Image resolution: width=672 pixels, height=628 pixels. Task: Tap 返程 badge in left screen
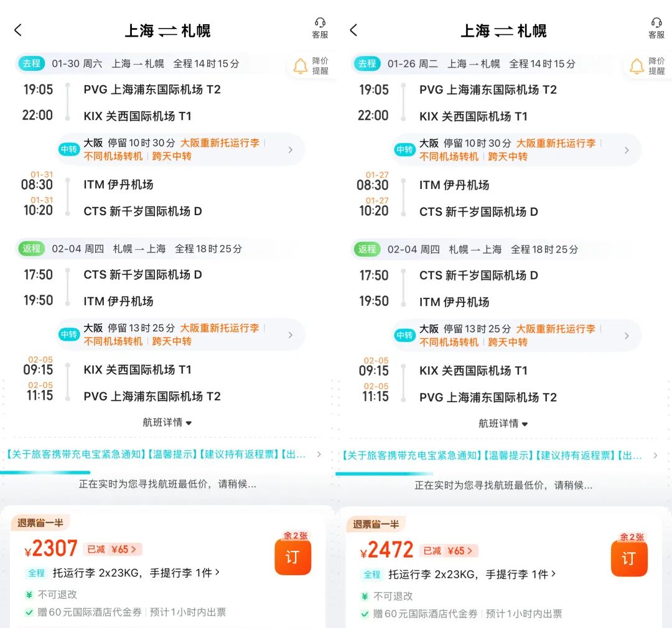pos(31,249)
